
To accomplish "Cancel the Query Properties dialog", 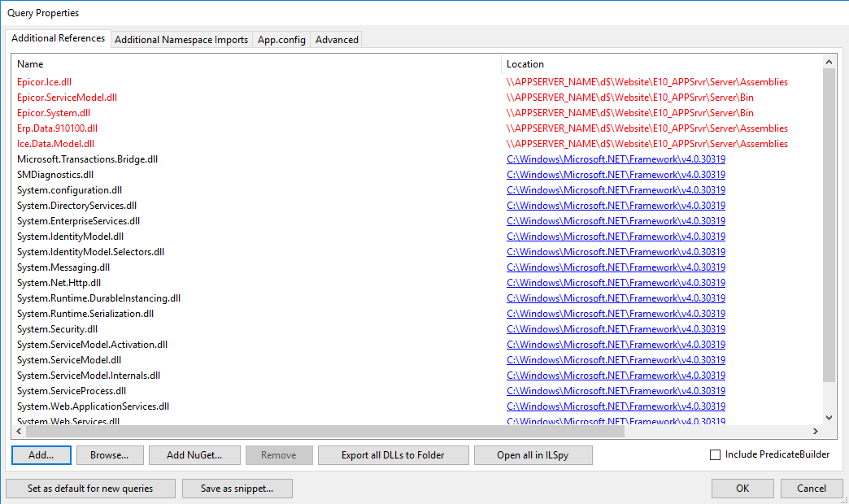I will click(812, 489).
